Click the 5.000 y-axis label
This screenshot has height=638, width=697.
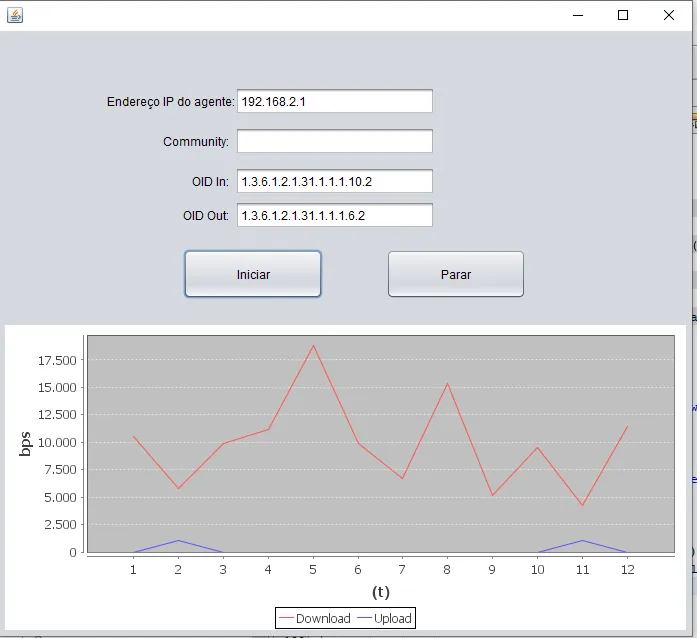(60, 498)
